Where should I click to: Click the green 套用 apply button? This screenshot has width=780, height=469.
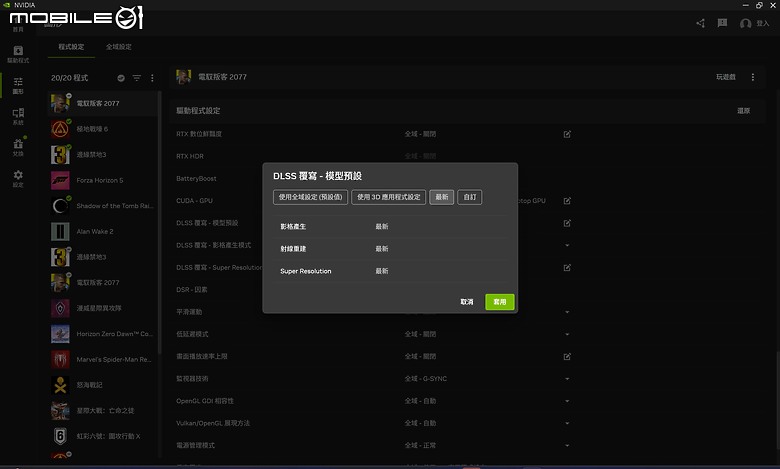499,302
